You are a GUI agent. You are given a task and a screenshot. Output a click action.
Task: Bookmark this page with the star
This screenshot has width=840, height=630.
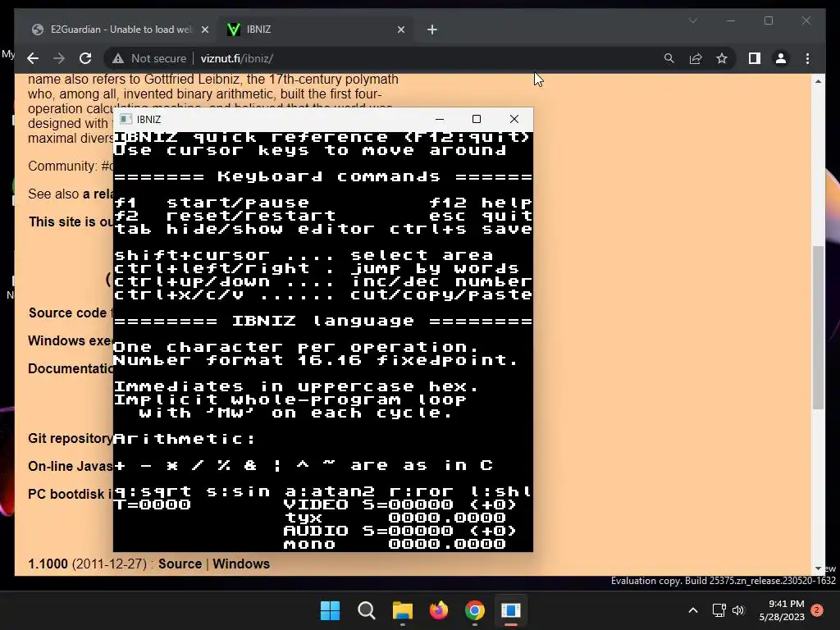(x=722, y=58)
